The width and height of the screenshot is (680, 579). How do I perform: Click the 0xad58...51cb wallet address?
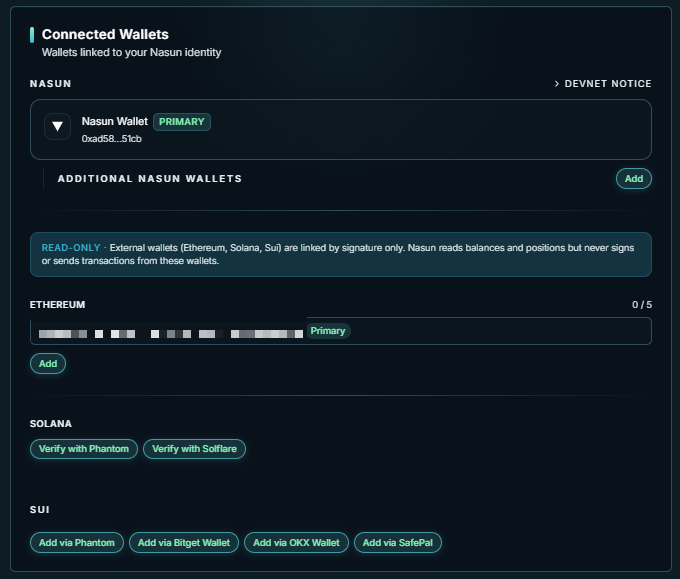pos(111,139)
